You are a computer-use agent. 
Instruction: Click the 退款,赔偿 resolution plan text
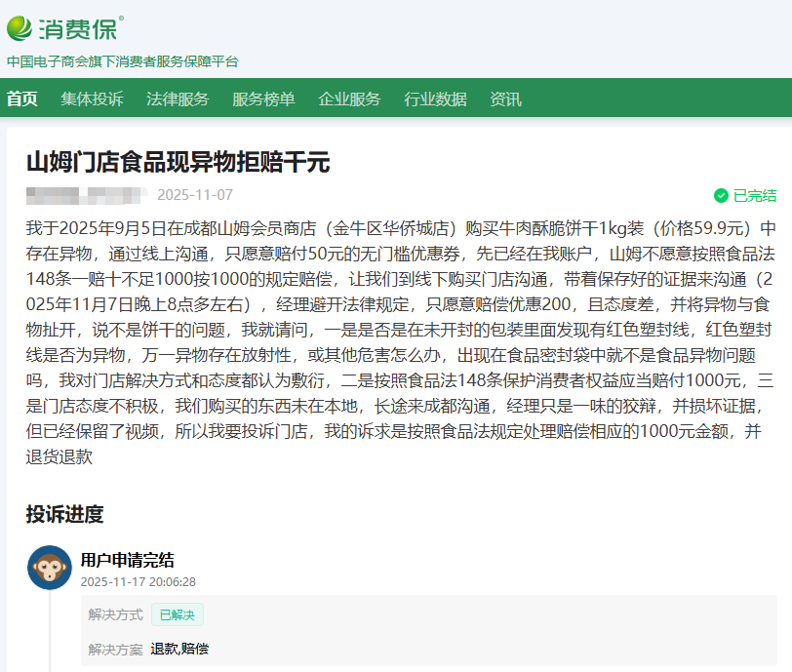[179, 649]
